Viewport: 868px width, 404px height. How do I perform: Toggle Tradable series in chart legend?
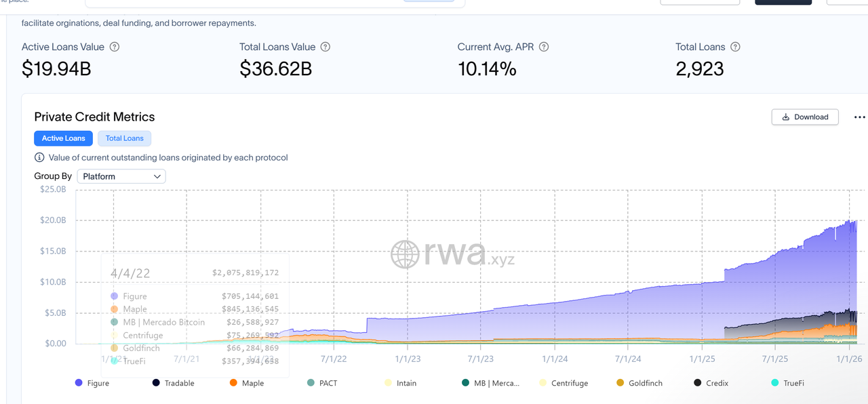click(x=179, y=383)
